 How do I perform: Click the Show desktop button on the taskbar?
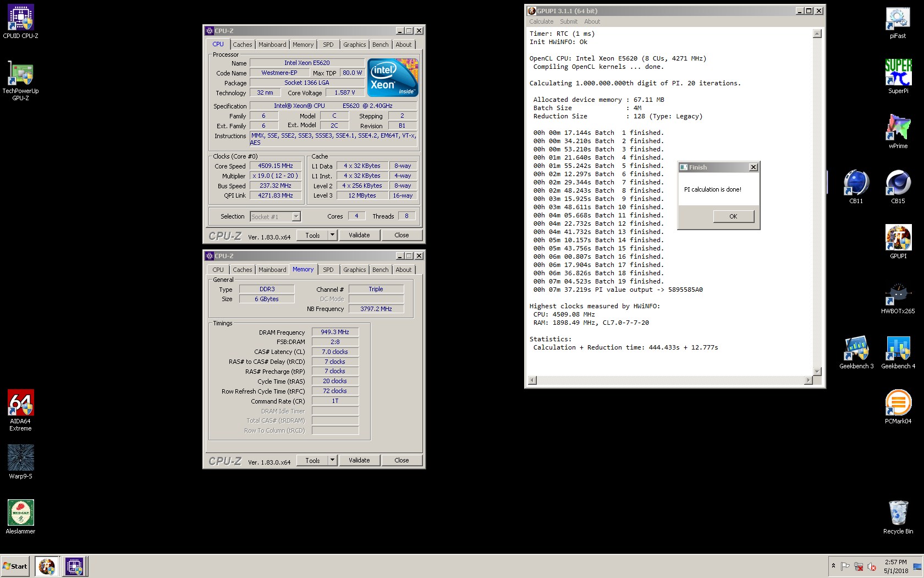[917, 566]
